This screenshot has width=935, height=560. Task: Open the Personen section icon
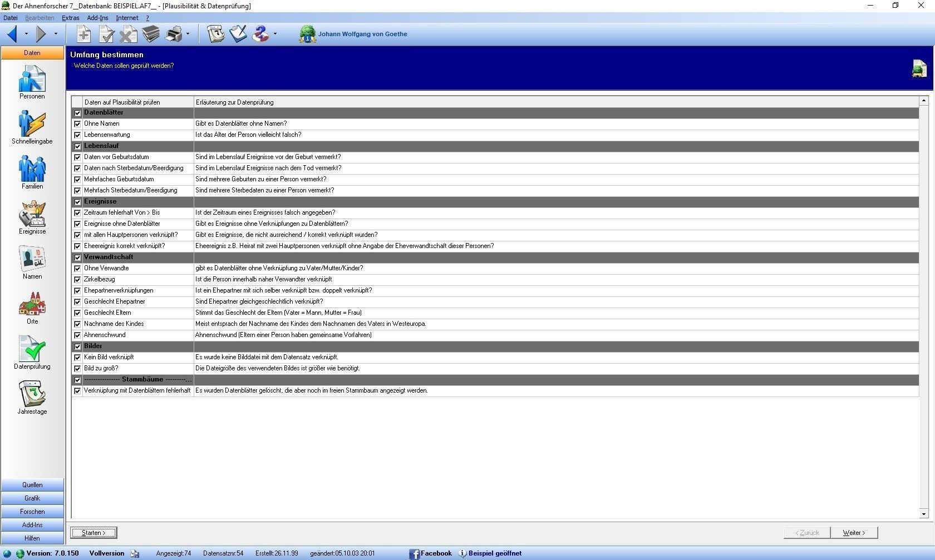tap(32, 79)
